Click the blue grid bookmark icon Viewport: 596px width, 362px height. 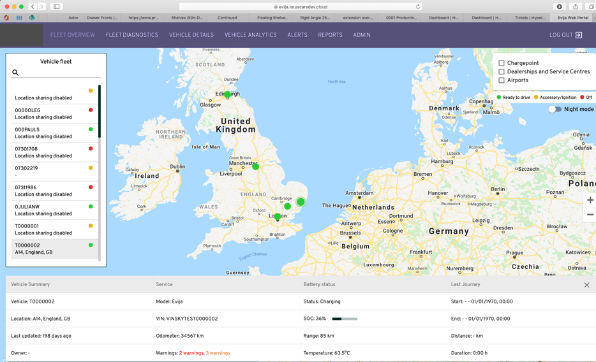tap(19, 17)
